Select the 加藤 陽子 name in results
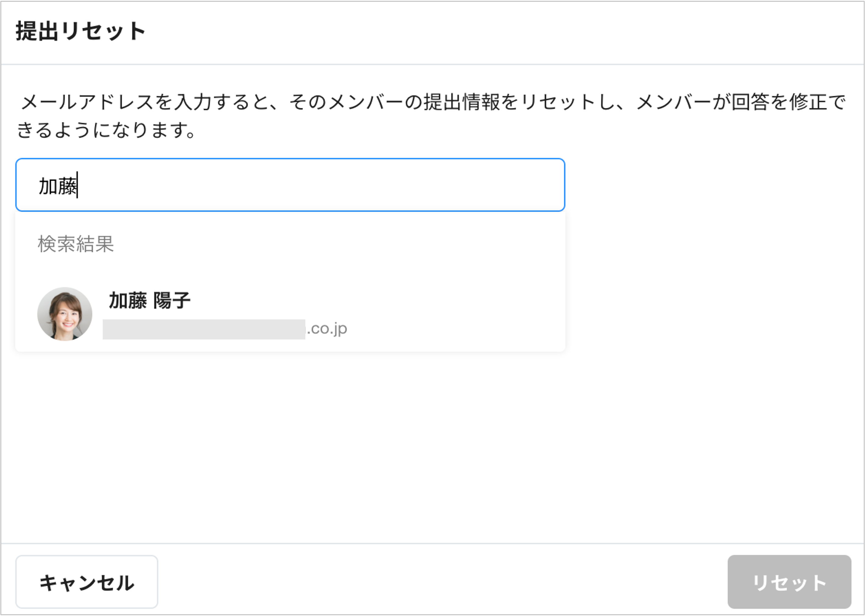Viewport: 866px width, 616px height. 149,301
